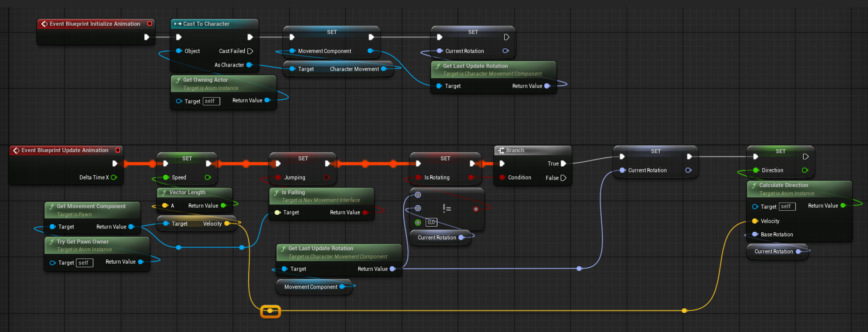Click the Base Rotation input pin

click(x=755, y=234)
